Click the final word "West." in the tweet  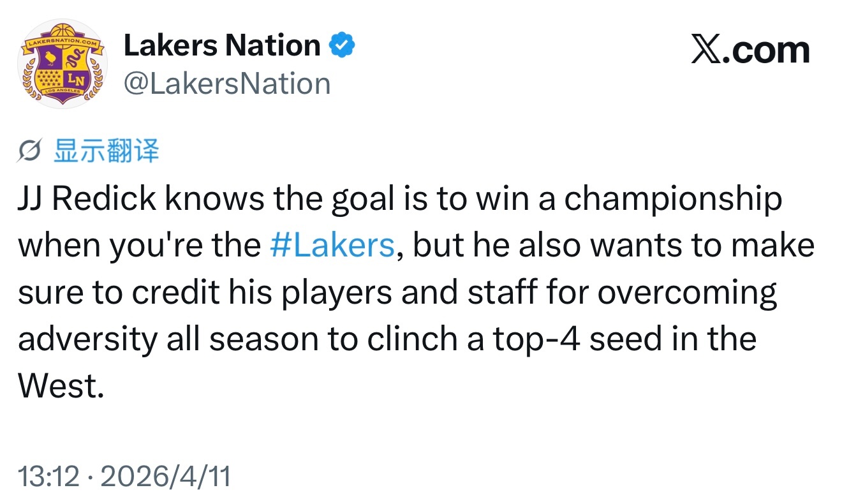coord(61,385)
